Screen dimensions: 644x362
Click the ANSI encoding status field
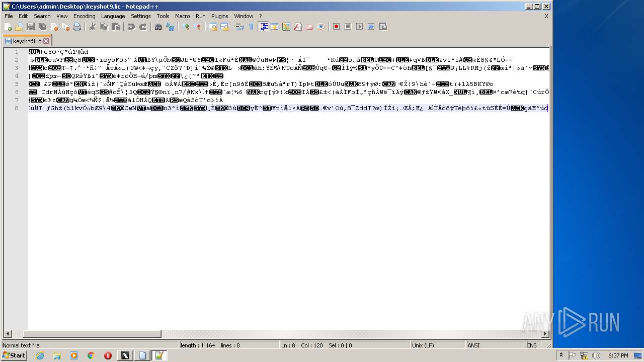(x=496, y=345)
